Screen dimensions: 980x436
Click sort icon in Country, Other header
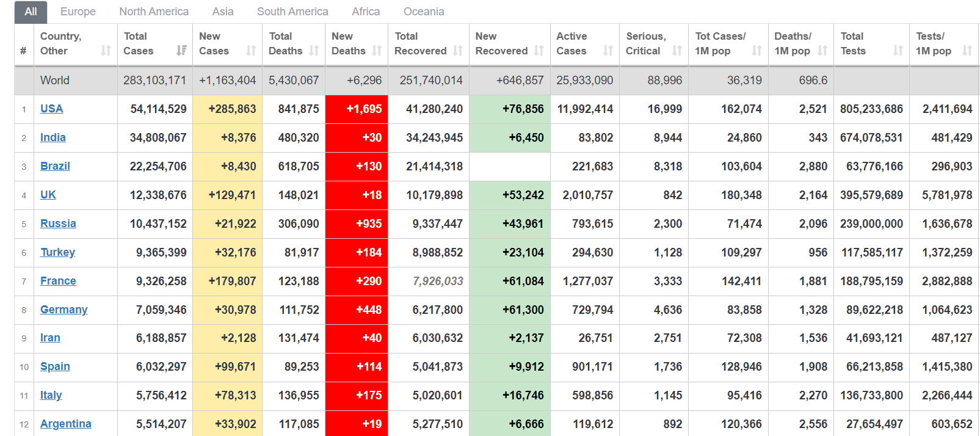(106, 51)
